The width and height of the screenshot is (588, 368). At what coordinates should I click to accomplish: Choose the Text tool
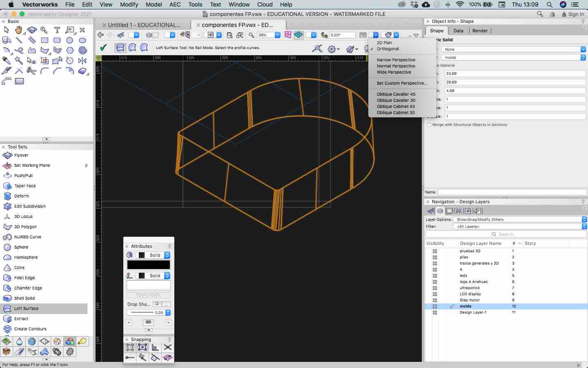click(x=57, y=30)
